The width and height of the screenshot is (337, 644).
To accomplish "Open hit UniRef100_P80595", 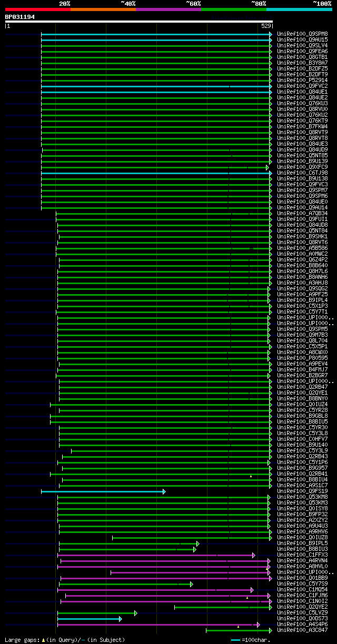I will 302,358.
